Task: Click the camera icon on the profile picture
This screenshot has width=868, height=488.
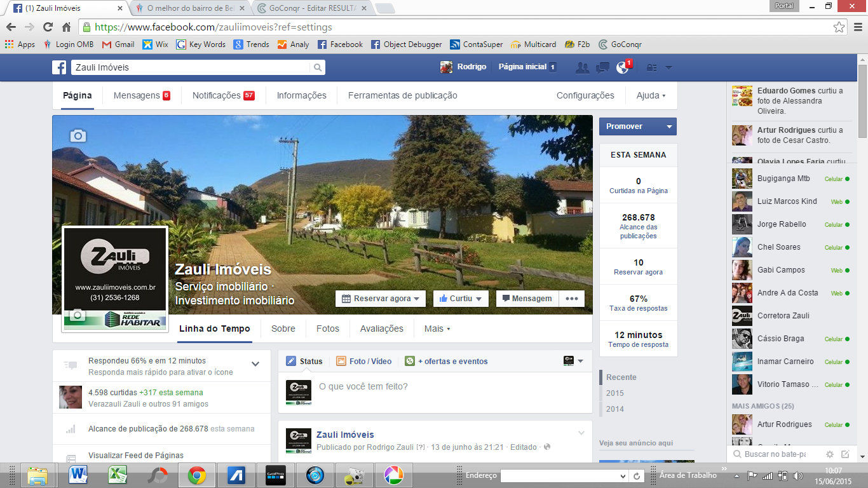Action: (x=78, y=315)
